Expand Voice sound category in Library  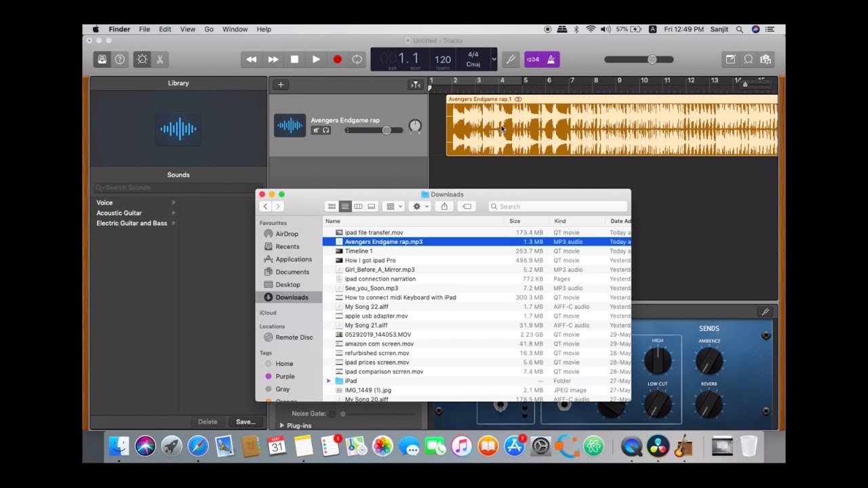click(x=174, y=203)
